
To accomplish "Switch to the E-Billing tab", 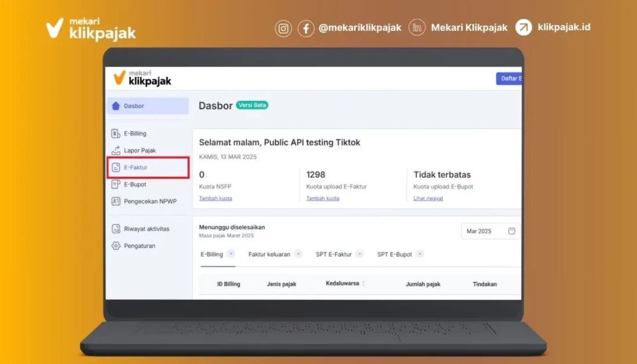I will (218, 254).
